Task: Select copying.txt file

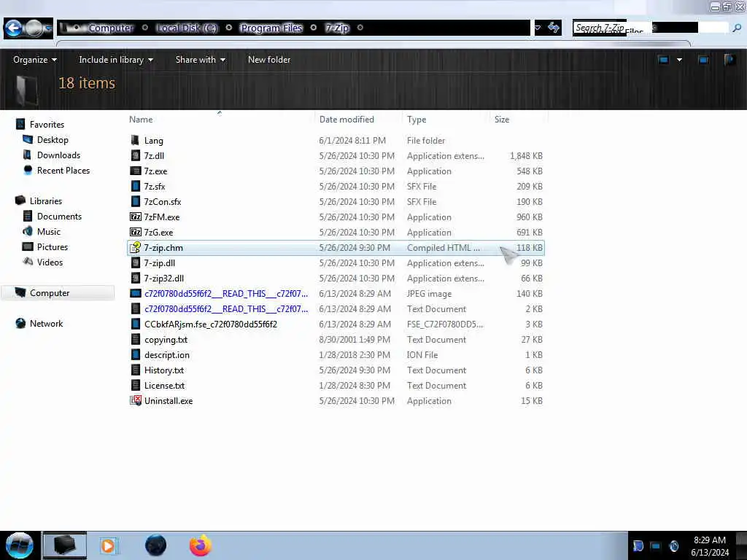Action: coord(336,340)
